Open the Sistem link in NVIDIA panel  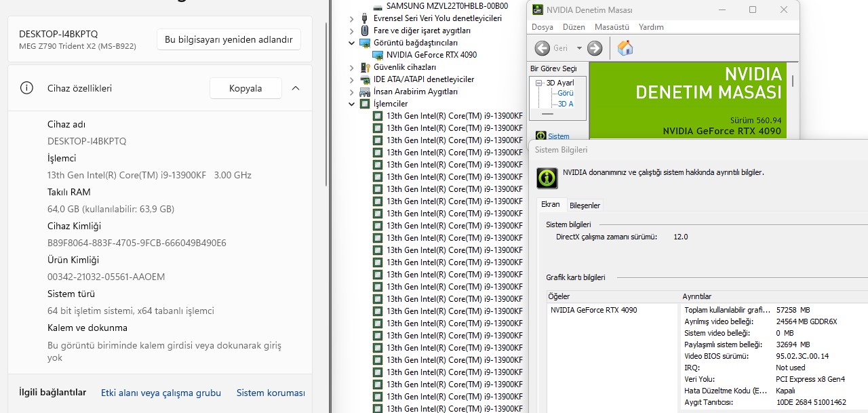click(559, 136)
